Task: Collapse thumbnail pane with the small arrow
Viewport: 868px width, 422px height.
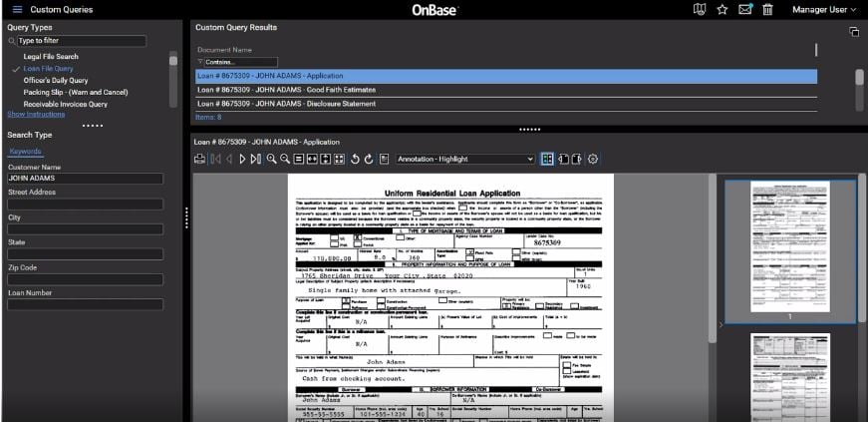Action: pyautogui.click(x=721, y=324)
